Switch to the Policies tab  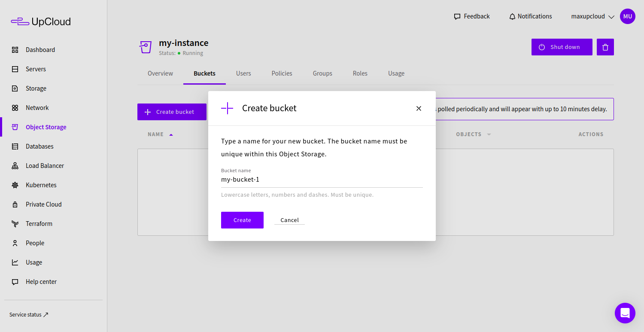point(282,73)
